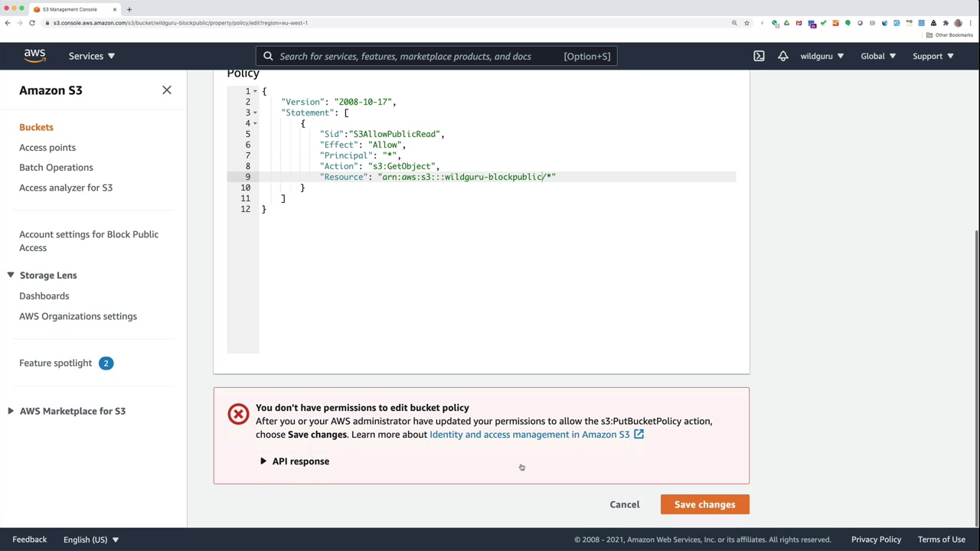
Task: Click the "Action" line reading s3:GetObject
Action: (380, 166)
